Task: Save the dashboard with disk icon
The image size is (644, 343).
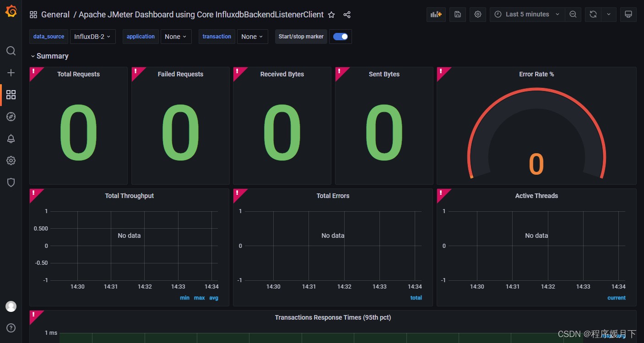Action: [458, 15]
